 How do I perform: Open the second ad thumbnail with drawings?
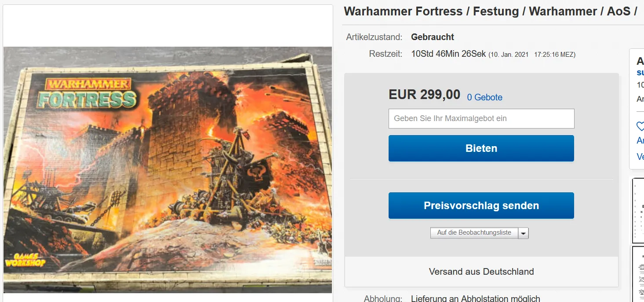coord(638,274)
